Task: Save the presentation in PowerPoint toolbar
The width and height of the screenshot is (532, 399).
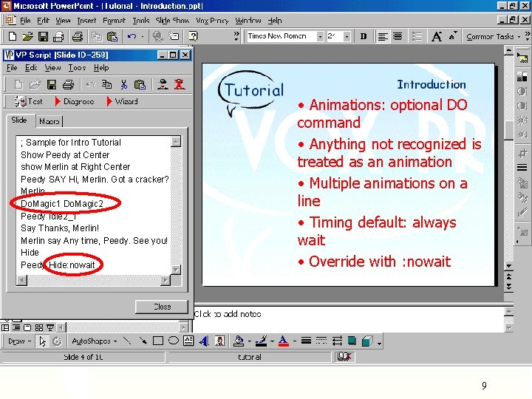Action: coord(43,36)
